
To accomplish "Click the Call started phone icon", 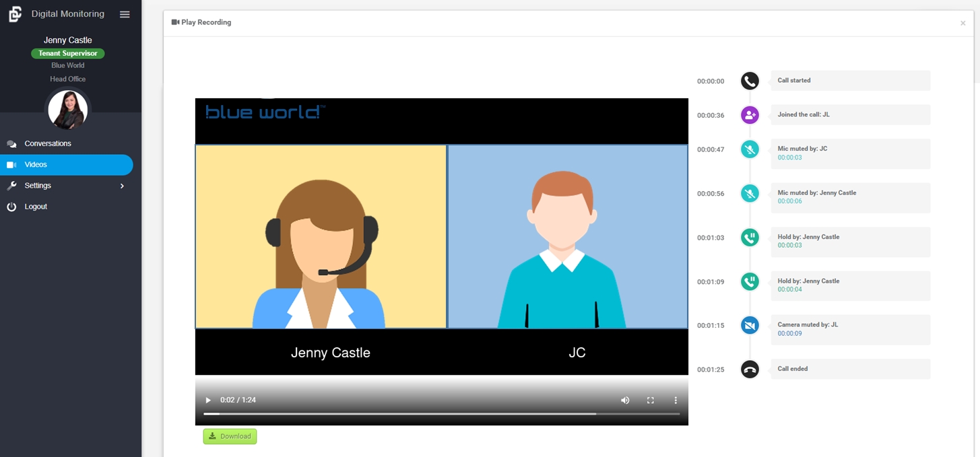I will tap(750, 81).
